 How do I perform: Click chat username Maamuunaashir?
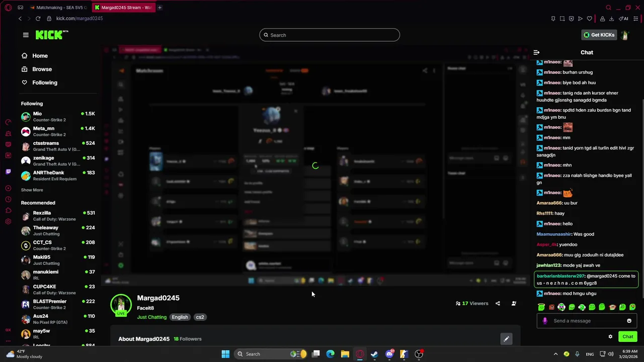click(x=554, y=234)
